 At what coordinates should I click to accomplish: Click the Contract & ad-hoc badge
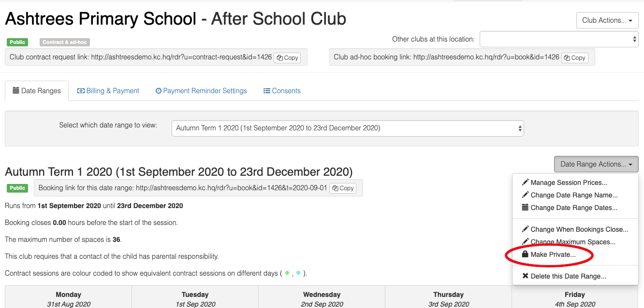[x=65, y=42]
